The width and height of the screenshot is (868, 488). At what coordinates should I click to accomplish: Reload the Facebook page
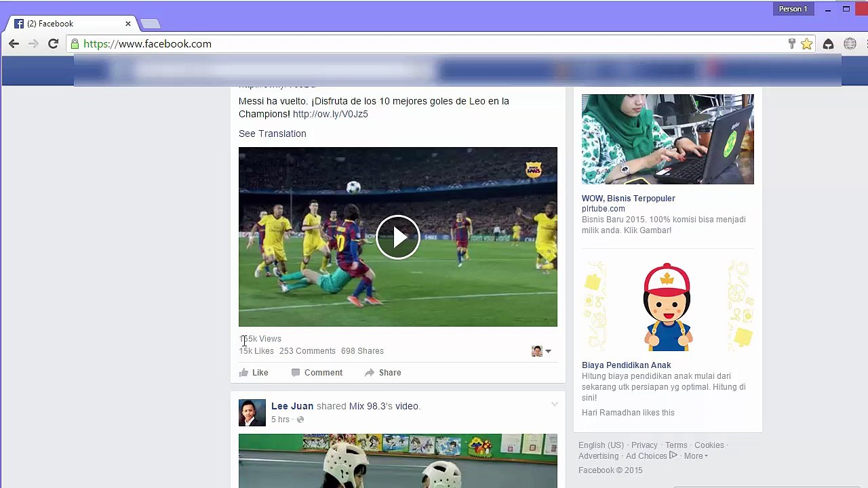pyautogui.click(x=53, y=44)
